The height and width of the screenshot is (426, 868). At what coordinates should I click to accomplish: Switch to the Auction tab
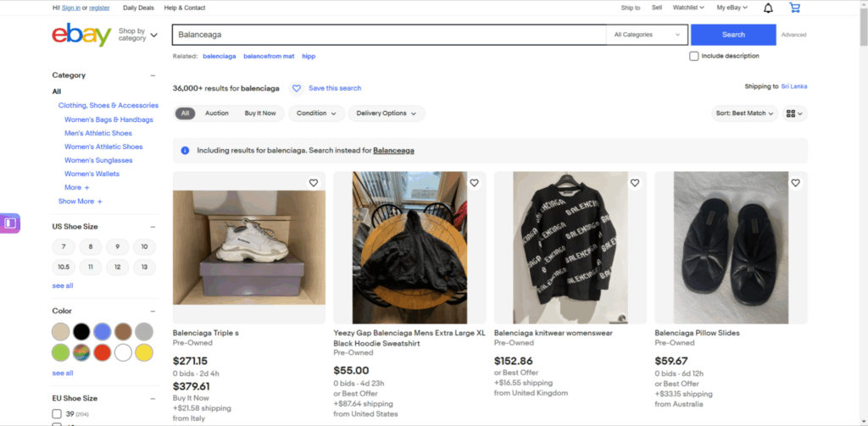tap(216, 113)
